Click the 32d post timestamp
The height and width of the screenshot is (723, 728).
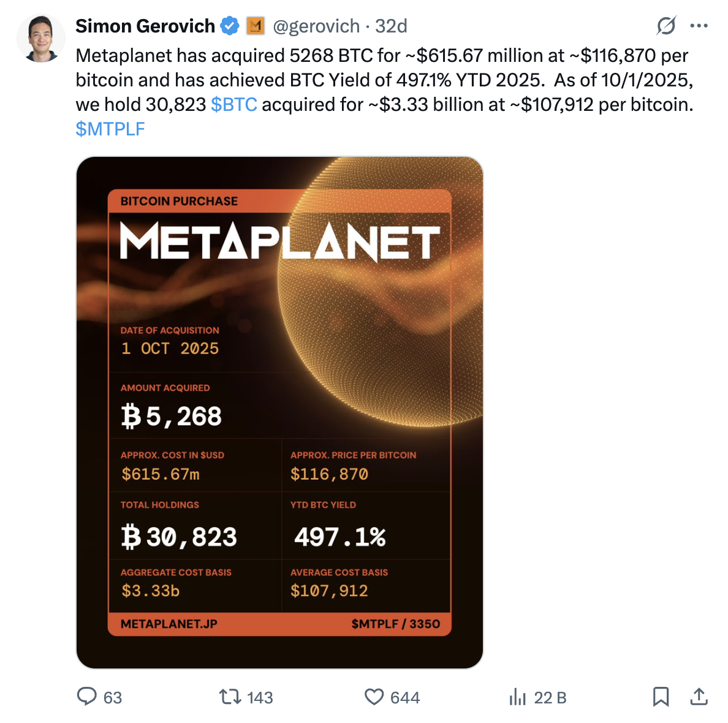coord(391,26)
